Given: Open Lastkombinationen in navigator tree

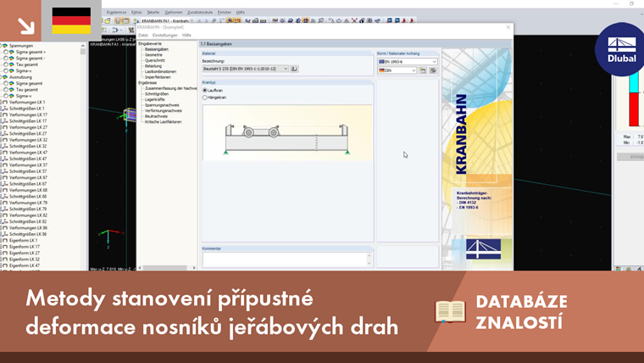Looking at the screenshot, I should pyautogui.click(x=161, y=71).
